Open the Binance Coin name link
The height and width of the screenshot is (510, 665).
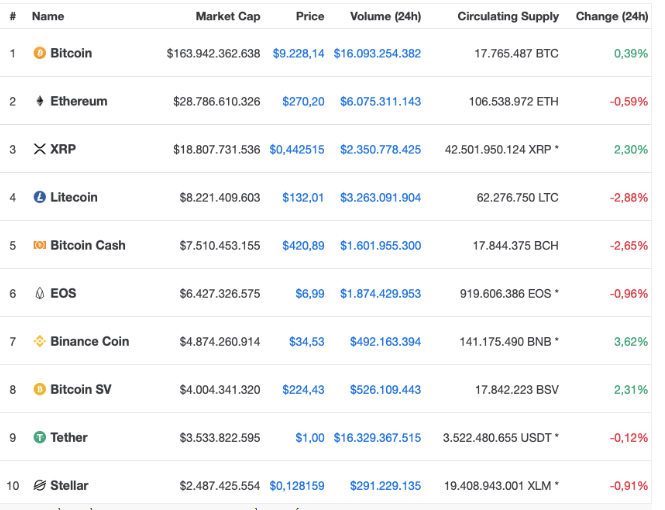(x=89, y=341)
